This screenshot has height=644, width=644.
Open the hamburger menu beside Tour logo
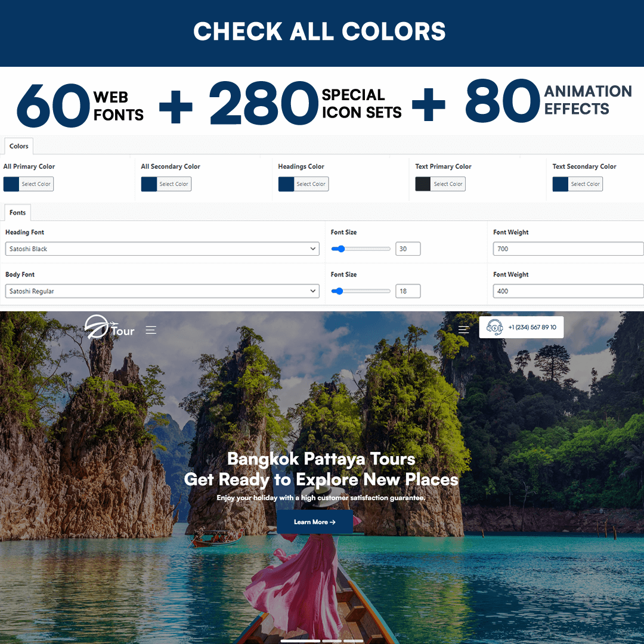tap(151, 330)
